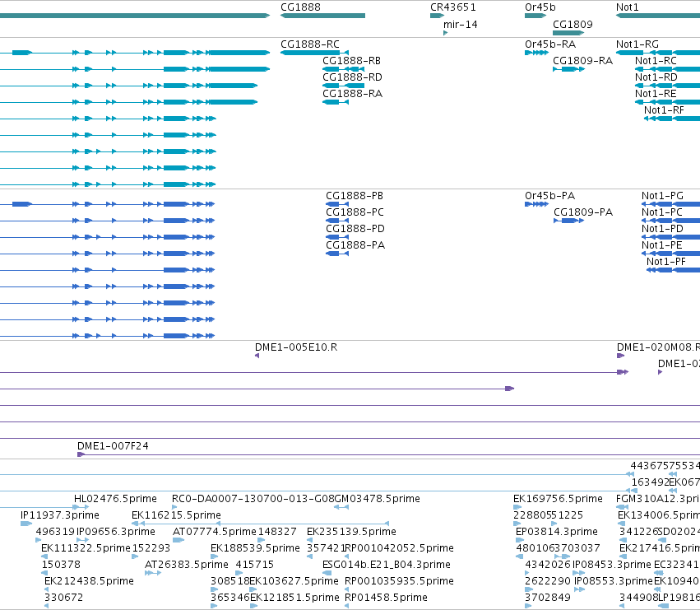The width and height of the screenshot is (700, 610).
Task: Select the Or45b-PA protein feature
Action: click(x=536, y=204)
